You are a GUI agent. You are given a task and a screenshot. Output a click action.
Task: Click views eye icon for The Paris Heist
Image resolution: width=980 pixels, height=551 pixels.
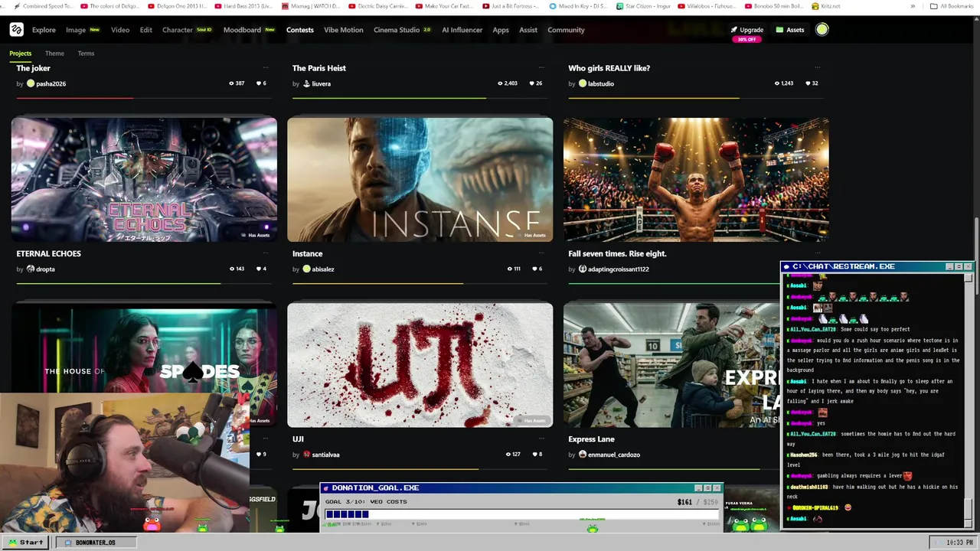pos(501,83)
